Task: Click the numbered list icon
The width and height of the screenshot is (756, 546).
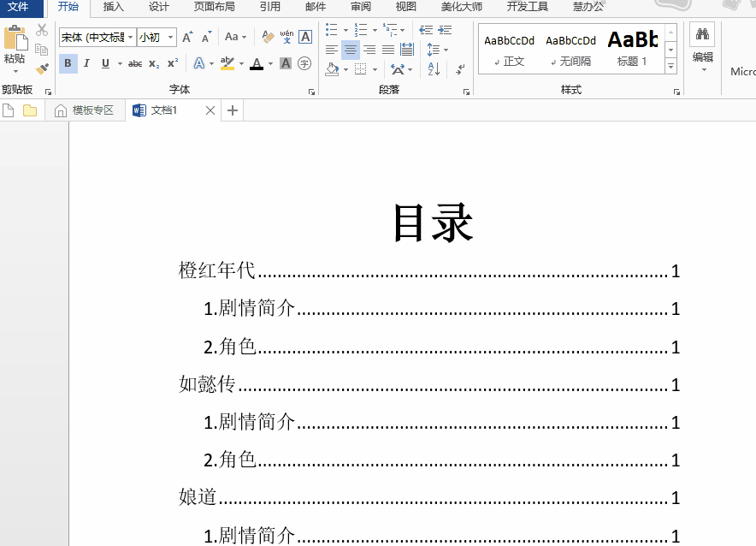Action: coord(360,30)
